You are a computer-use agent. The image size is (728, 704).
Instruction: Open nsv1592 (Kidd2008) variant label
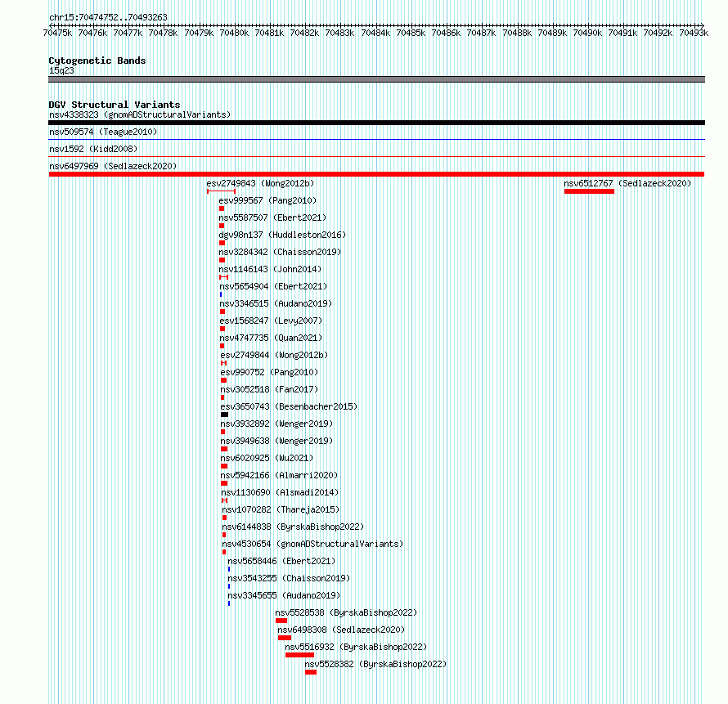click(x=93, y=149)
